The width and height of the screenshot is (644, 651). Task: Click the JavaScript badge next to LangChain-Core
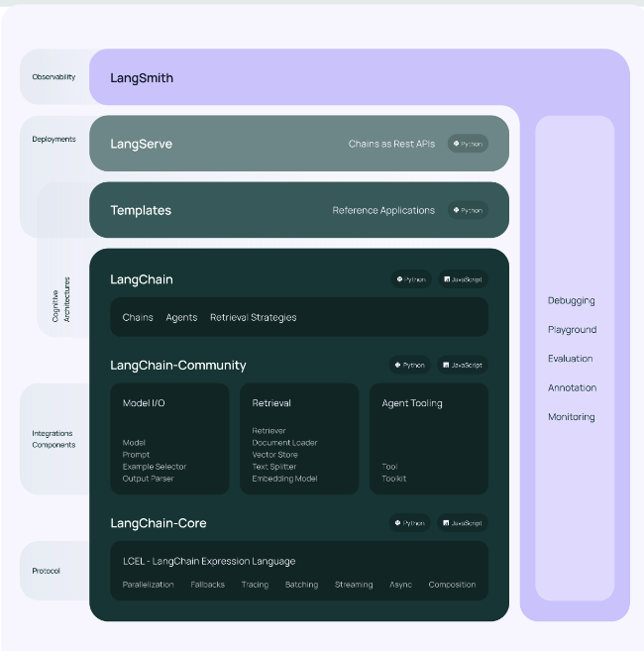pyautogui.click(x=463, y=523)
